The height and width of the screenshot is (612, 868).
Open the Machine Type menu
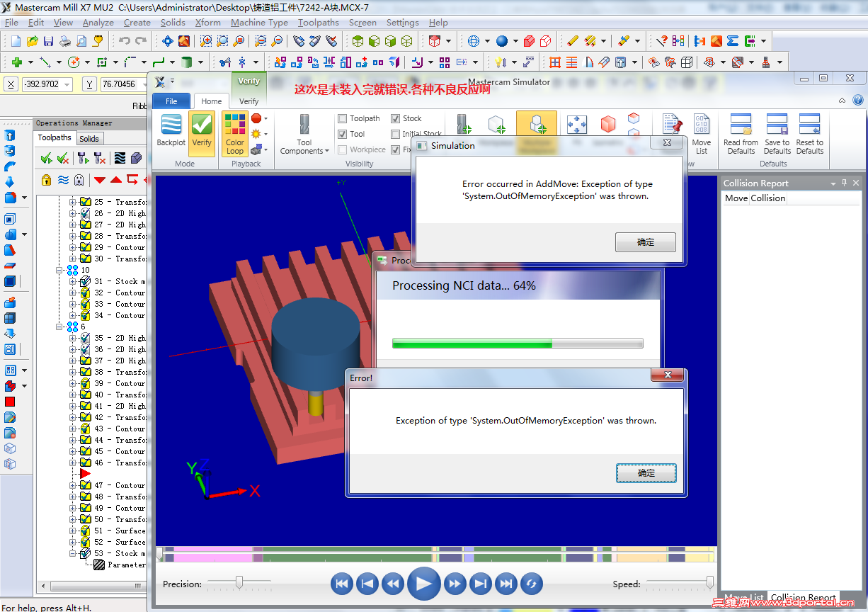point(259,23)
